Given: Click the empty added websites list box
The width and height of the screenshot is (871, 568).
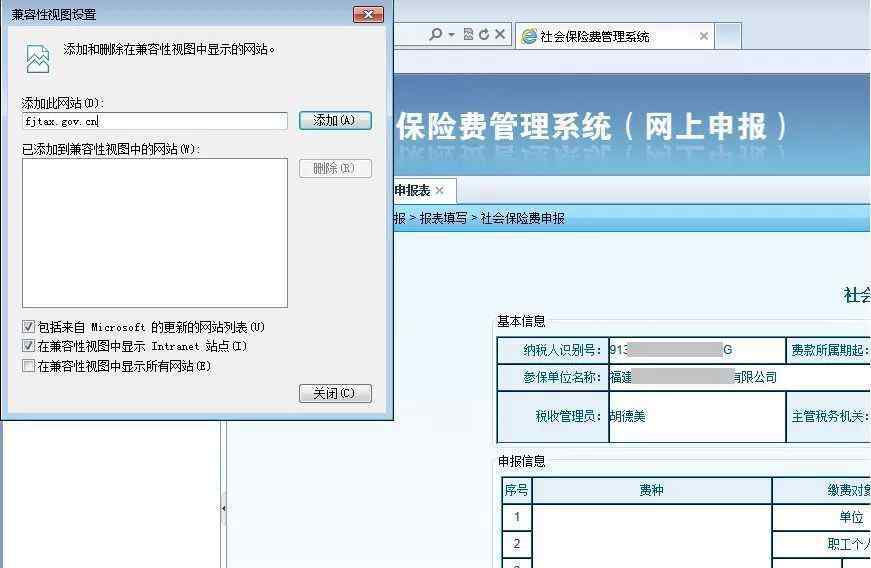Looking at the screenshot, I should (x=154, y=232).
